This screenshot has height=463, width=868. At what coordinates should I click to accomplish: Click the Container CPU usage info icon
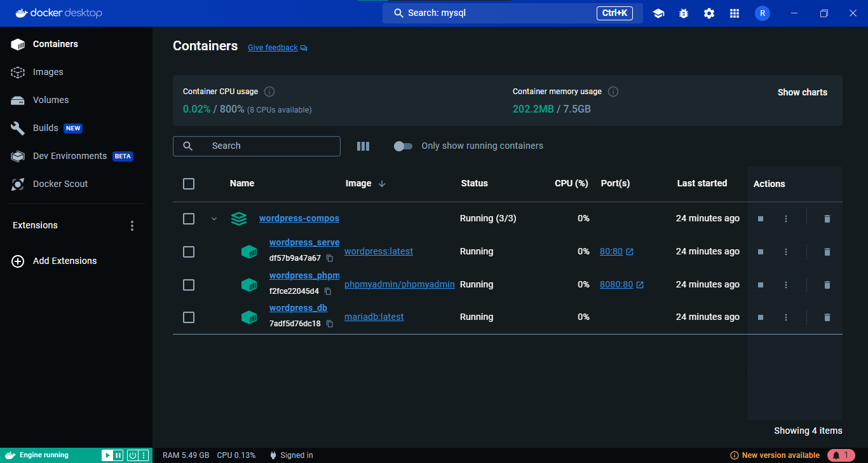click(269, 92)
